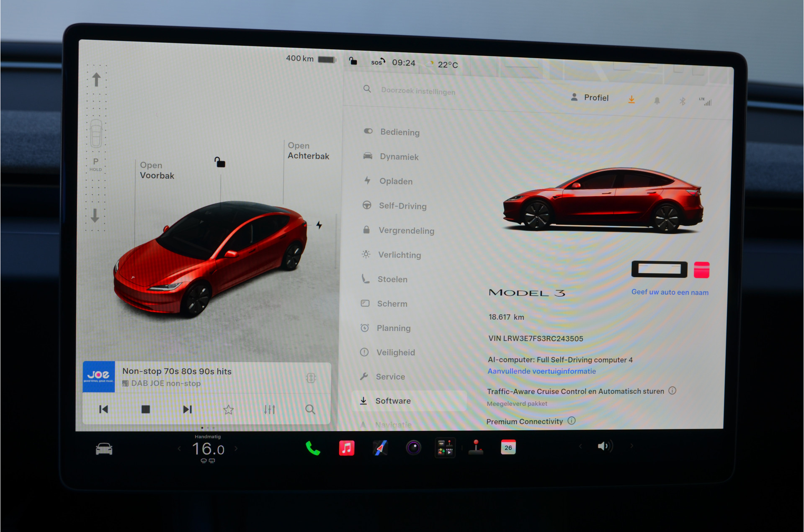Search media with the magnifier icon
This screenshot has height=532, width=804.
click(x=310, y=409)
